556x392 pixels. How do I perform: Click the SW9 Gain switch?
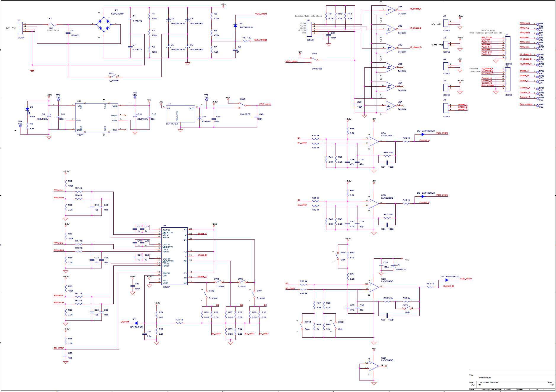[407, 308]
